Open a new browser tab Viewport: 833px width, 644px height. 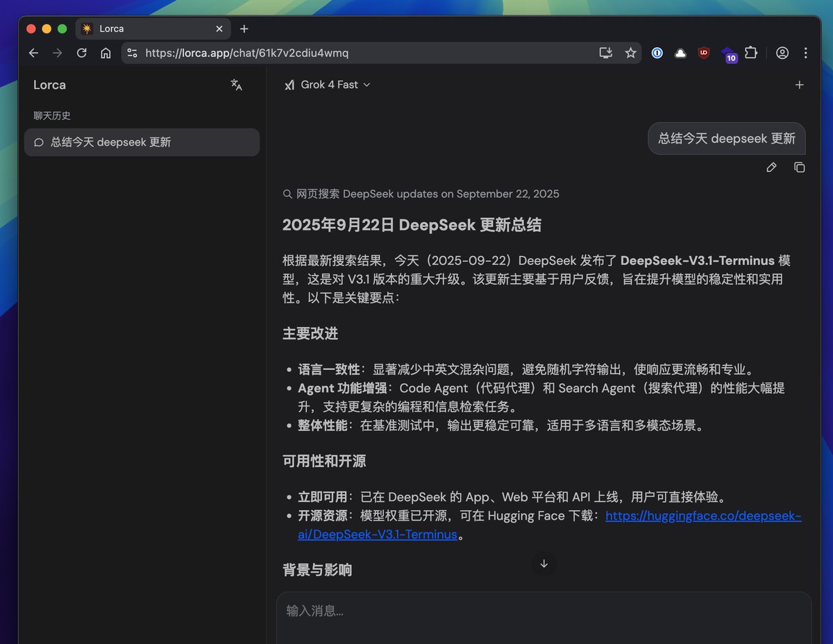pos(244,28)
